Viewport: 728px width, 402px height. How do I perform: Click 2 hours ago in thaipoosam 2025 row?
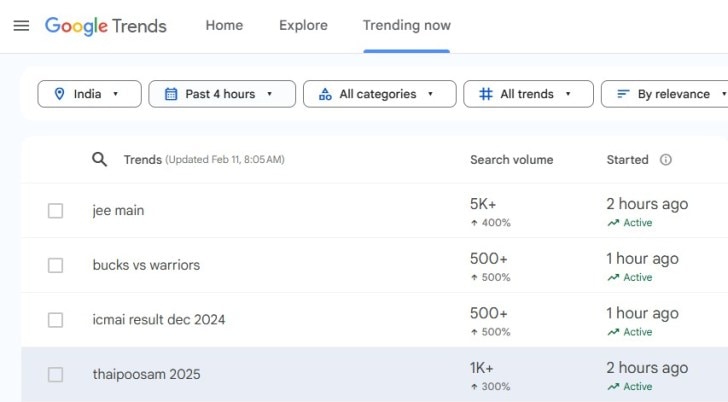(647, 368)
